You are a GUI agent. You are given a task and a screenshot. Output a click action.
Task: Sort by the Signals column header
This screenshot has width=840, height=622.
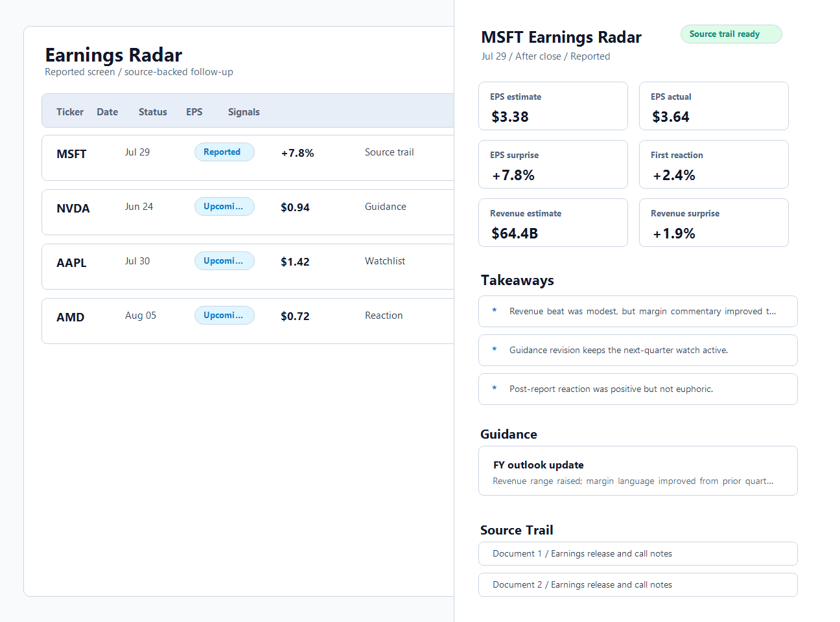coord(244,112)
